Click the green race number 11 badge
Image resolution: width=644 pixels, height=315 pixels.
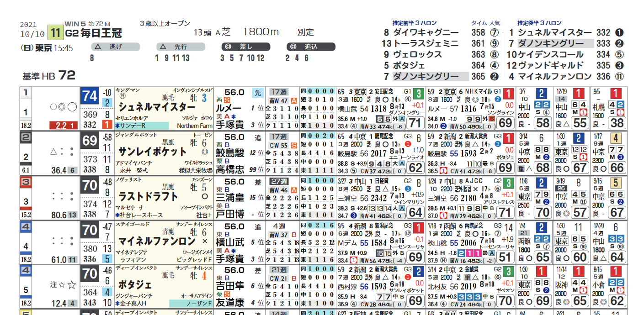(56, 33)
